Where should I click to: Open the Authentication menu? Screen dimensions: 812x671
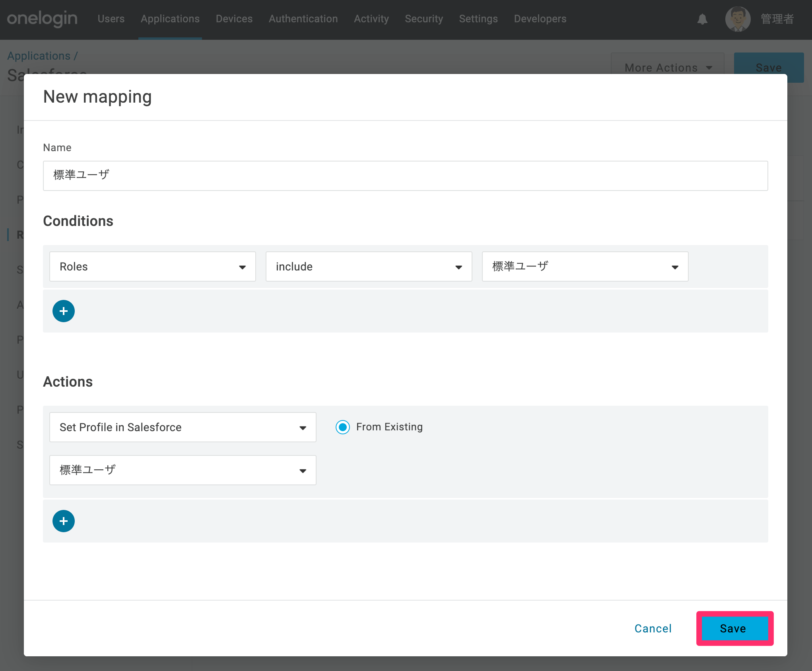point(303,19)
